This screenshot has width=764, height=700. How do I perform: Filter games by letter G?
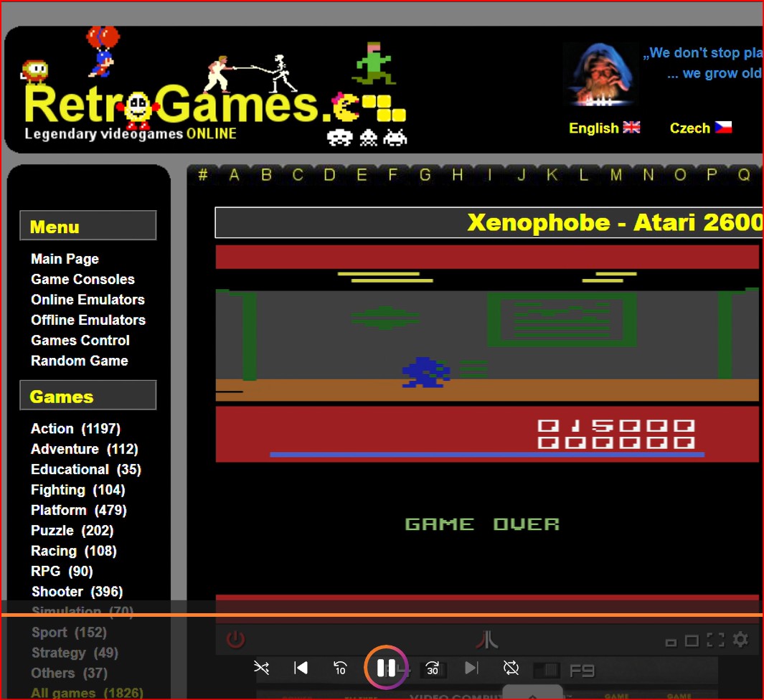point(425,175)
